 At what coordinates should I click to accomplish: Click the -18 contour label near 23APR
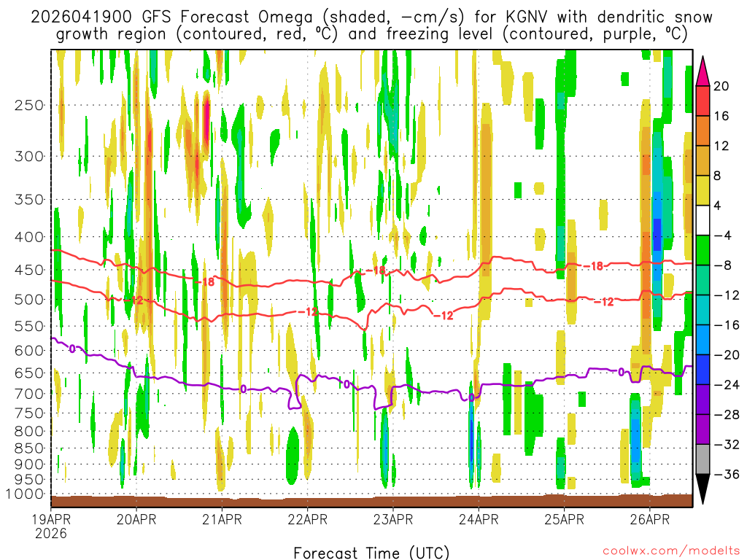pyautogui.click(x=375, y=271)
